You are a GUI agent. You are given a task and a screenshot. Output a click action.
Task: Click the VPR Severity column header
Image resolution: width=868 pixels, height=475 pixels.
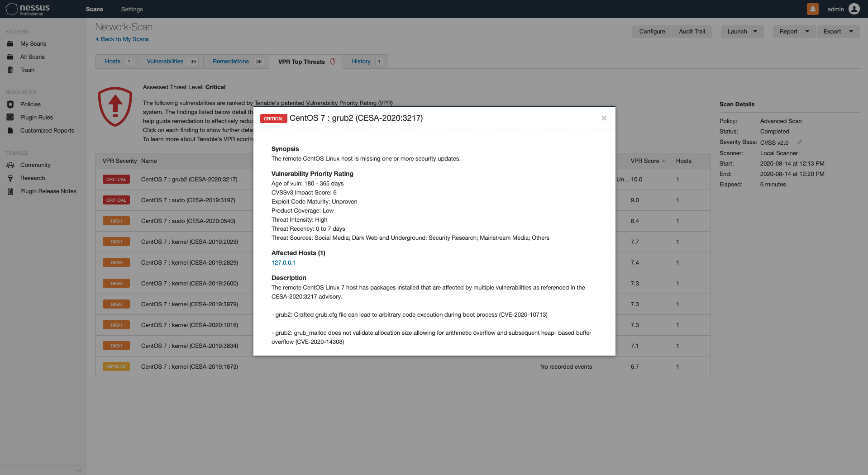119,161
